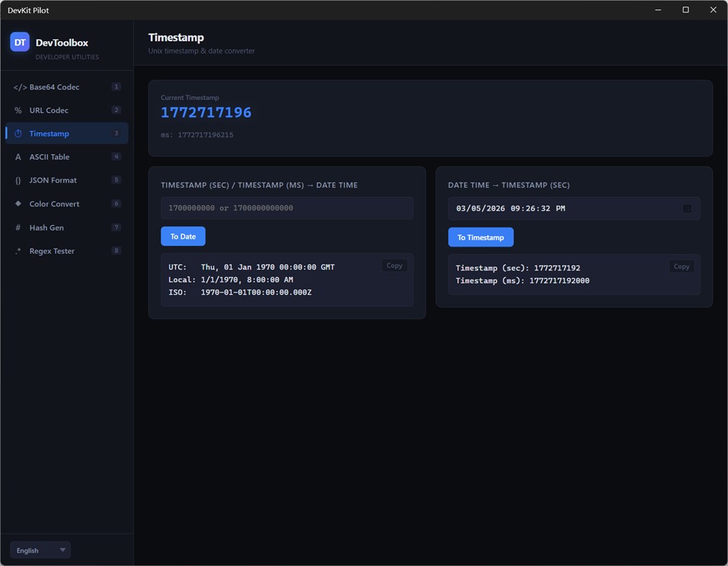Click the ISO 1970-01-01T00:00:00.000Z line

pyautogui.click(x=240, y=292)
